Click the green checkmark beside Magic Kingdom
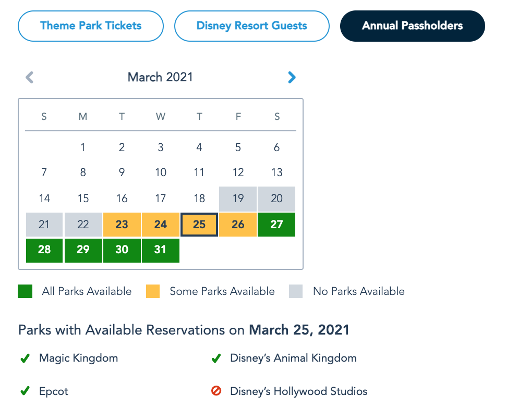 (x=24, y=359)
